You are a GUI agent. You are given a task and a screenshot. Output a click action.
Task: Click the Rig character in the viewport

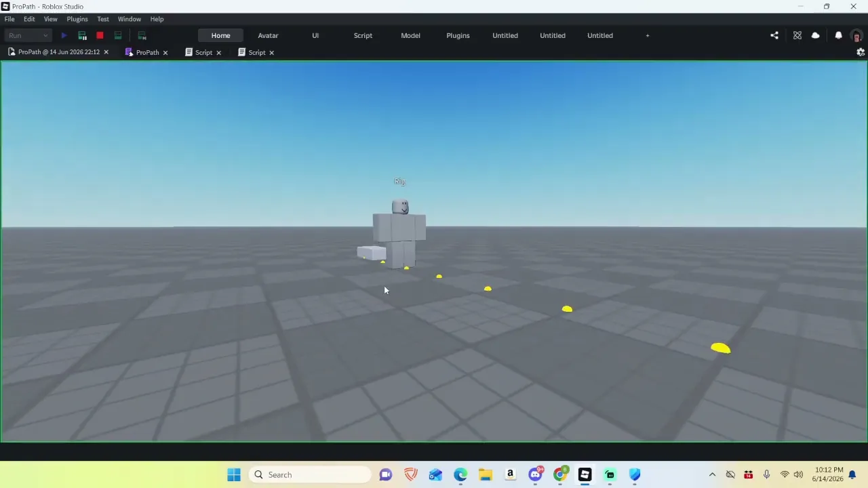pos(399,234)
